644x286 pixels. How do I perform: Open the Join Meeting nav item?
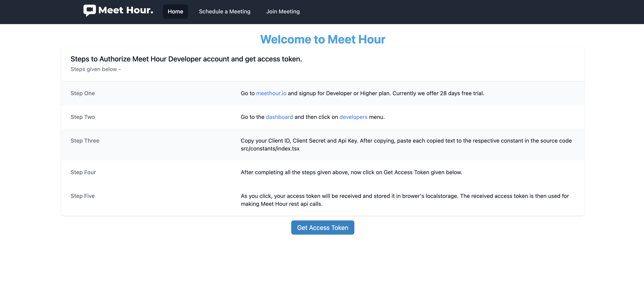(x=283, y=11)
